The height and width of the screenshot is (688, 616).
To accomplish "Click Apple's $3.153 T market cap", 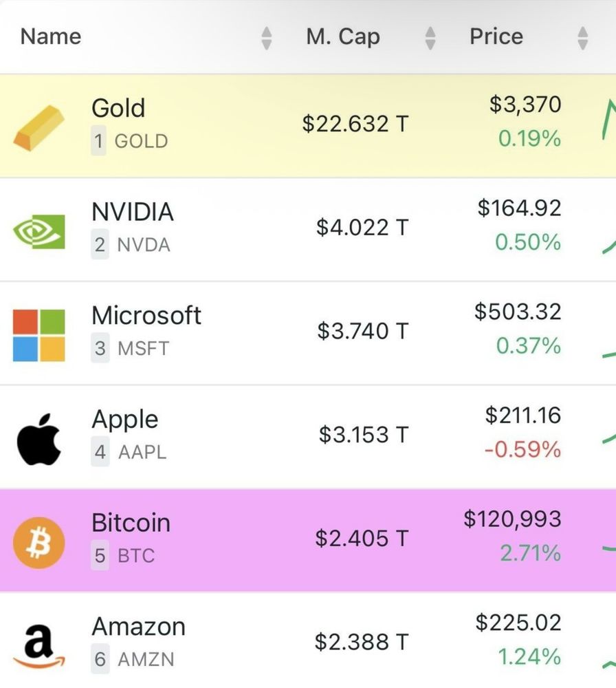I will (364, 434).
